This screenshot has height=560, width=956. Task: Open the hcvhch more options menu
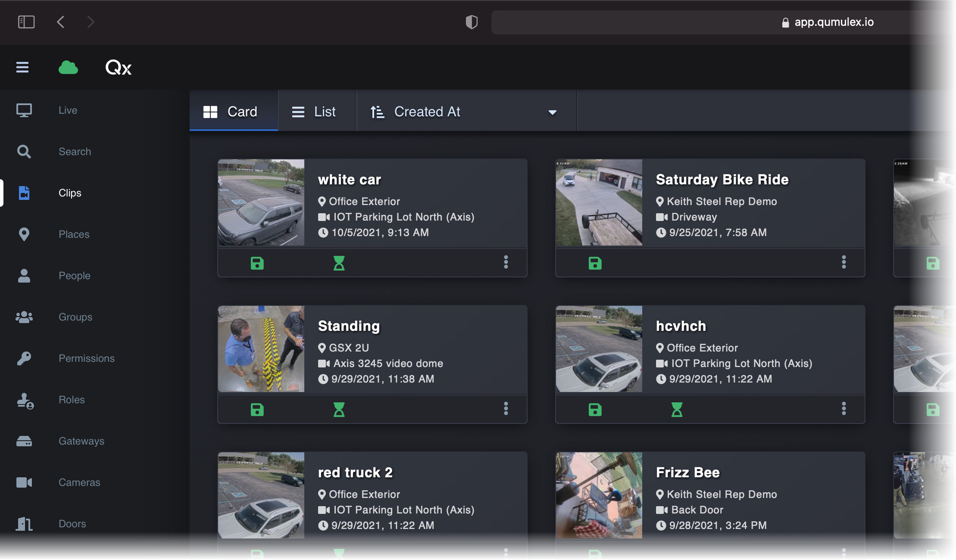click(844, 408)
